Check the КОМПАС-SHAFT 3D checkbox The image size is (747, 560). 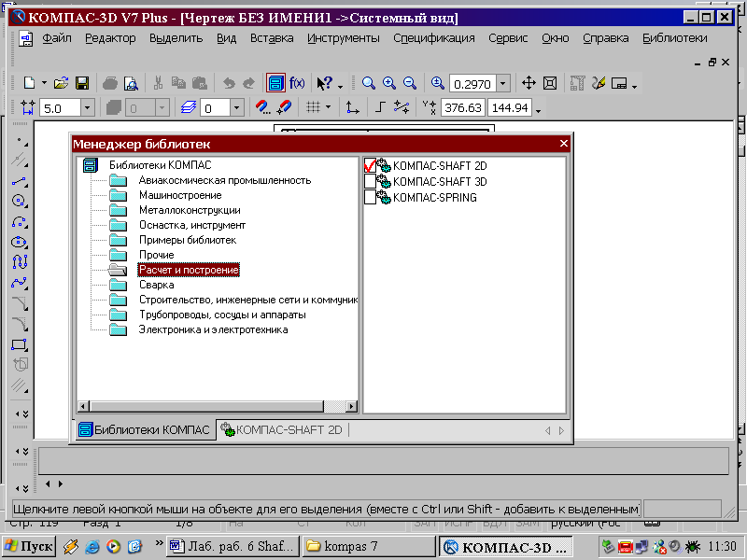370,181
